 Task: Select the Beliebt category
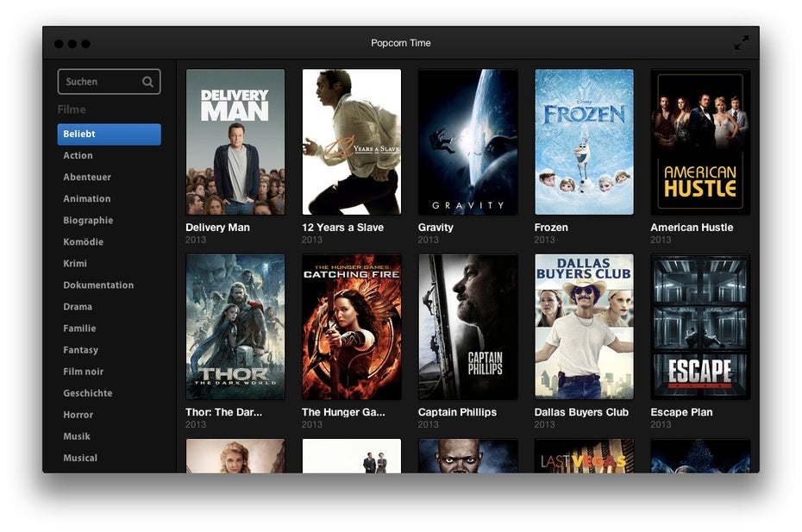pos(109,134)
